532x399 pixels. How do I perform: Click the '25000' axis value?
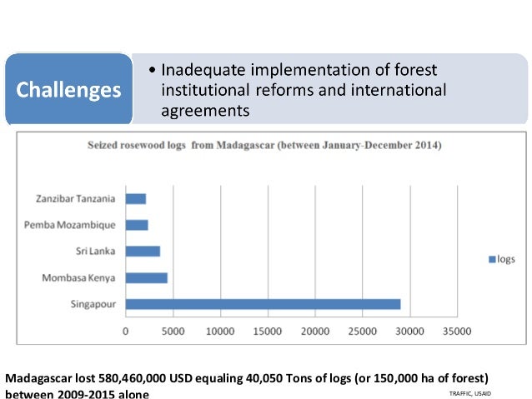click(x=363, y=332)
